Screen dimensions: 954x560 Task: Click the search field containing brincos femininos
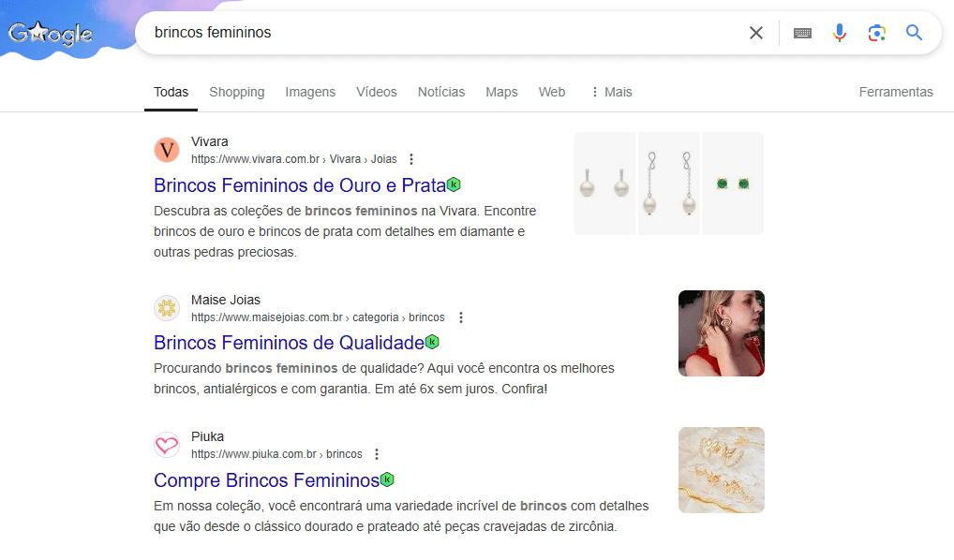(x=440, y=33)
